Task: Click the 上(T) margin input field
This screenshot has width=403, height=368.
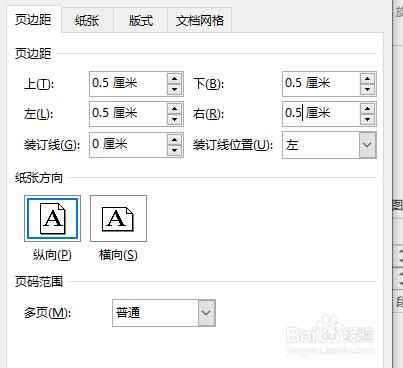Action: pos(128,84)
